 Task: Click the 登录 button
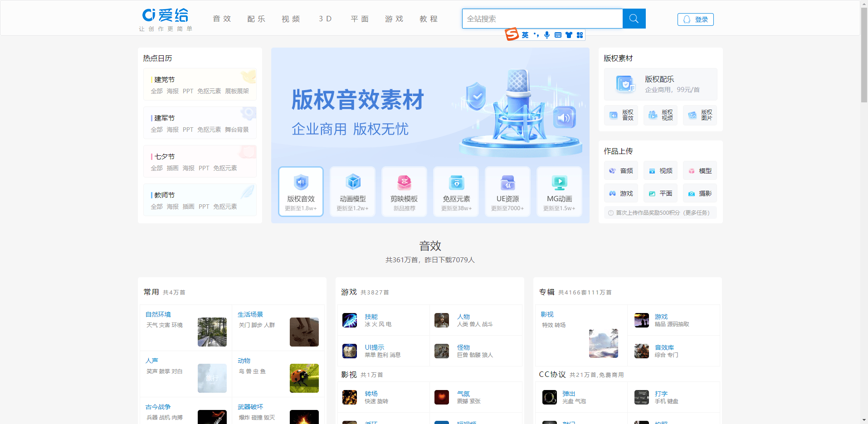(695, 19)
